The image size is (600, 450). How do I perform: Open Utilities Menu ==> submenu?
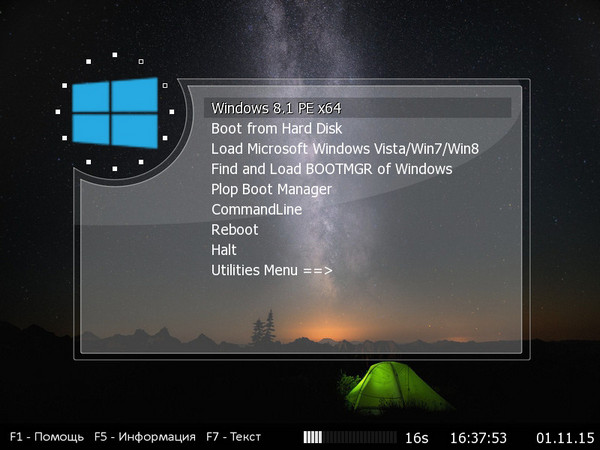(x=272, y=271)
